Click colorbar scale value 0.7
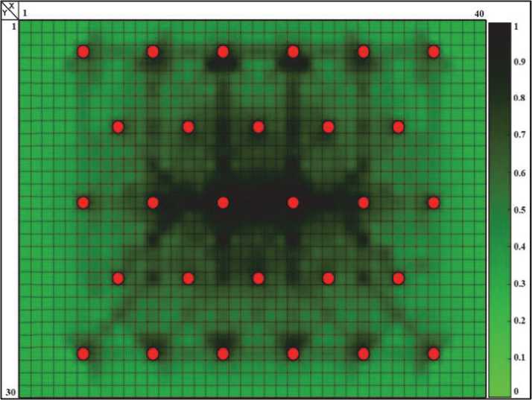 519,135
